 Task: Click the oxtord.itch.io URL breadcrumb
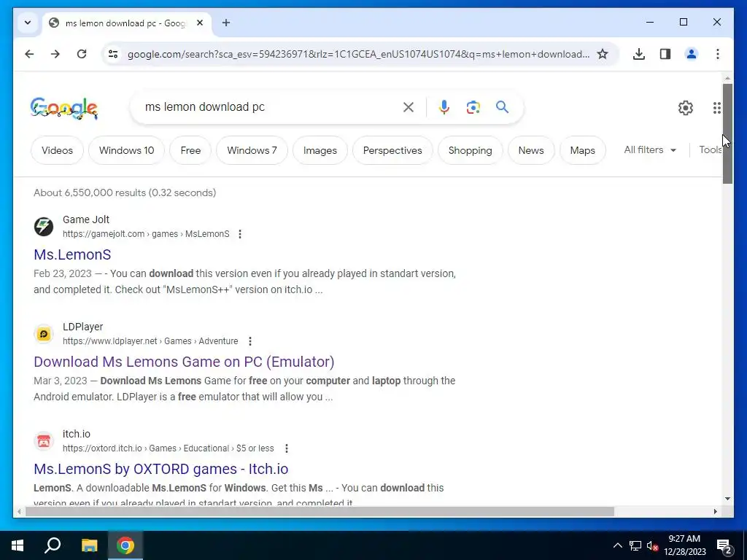[169, 448]
